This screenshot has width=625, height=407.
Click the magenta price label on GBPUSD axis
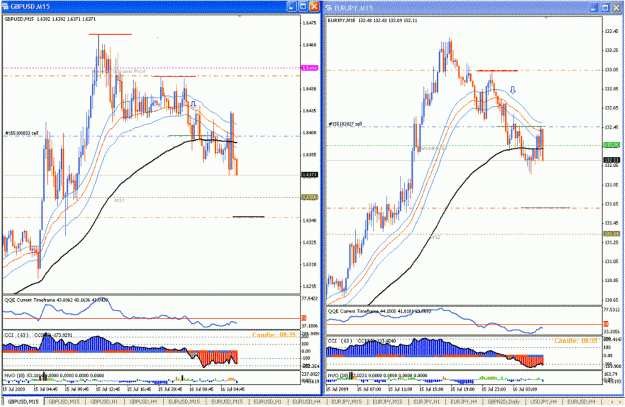tap(310, 68)
